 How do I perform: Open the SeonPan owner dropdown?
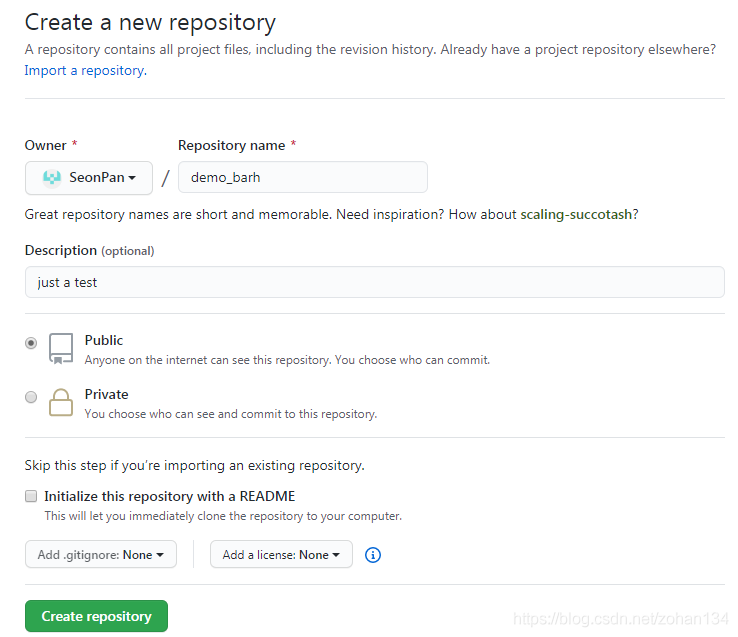89,177
